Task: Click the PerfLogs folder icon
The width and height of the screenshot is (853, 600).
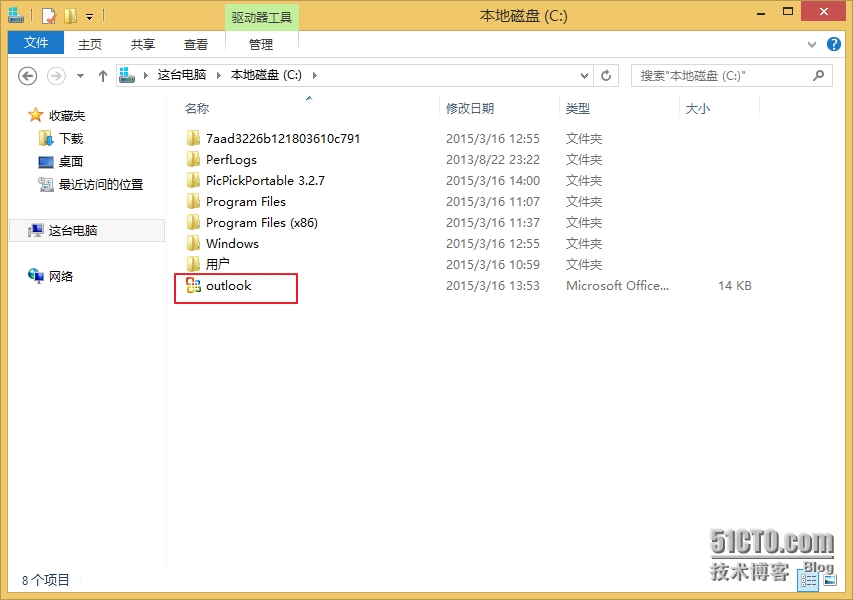Action: pyautogui.click(x=193, y=159)
